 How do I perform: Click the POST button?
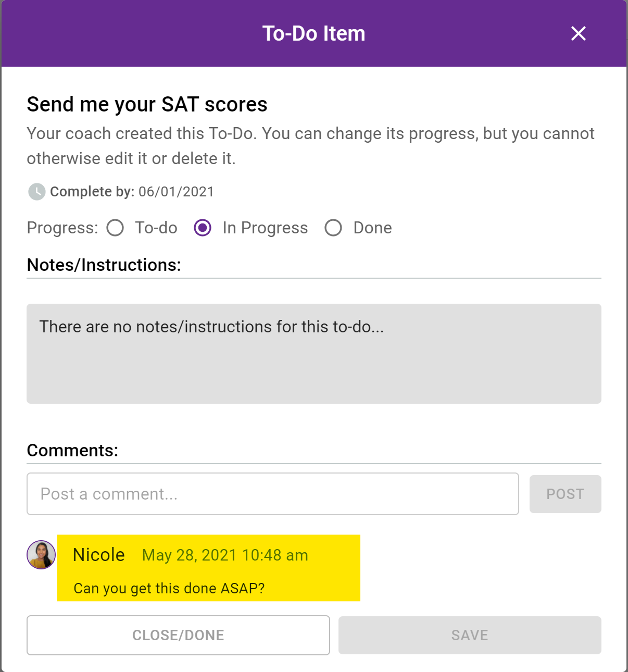(x=566, y=494)
